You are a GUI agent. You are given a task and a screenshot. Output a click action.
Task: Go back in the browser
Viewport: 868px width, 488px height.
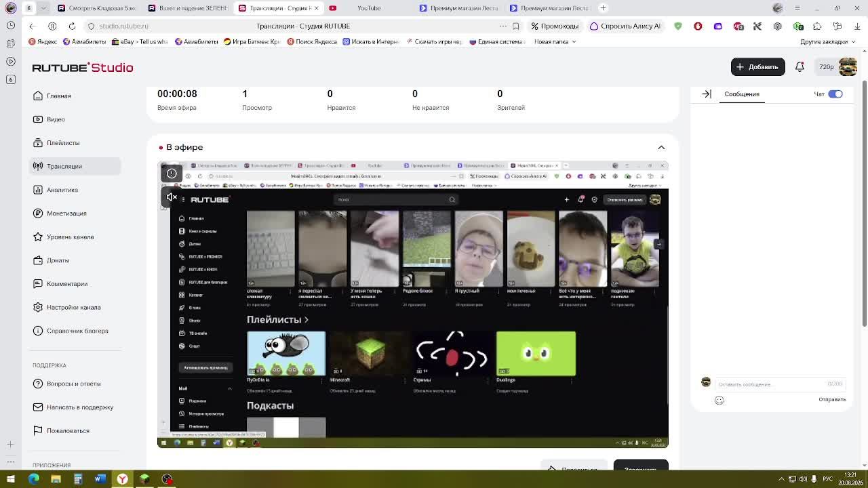[31, 26]
